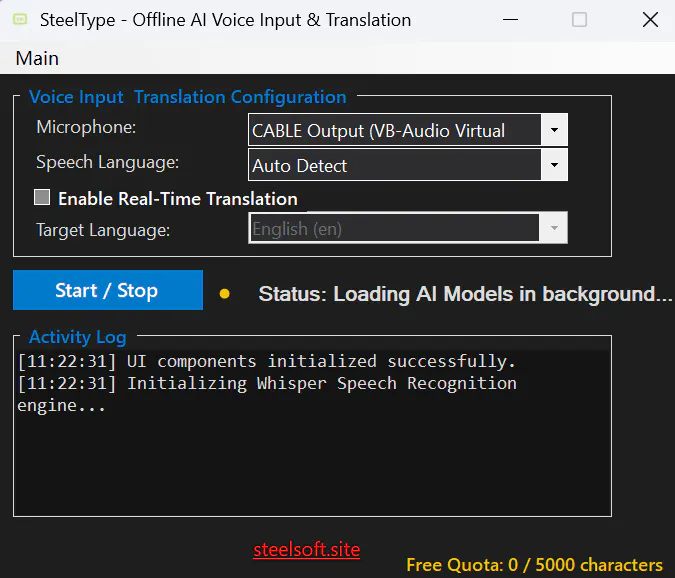Click the Target Language: label
Screen dimensions: 675x578
pos(103,230)
